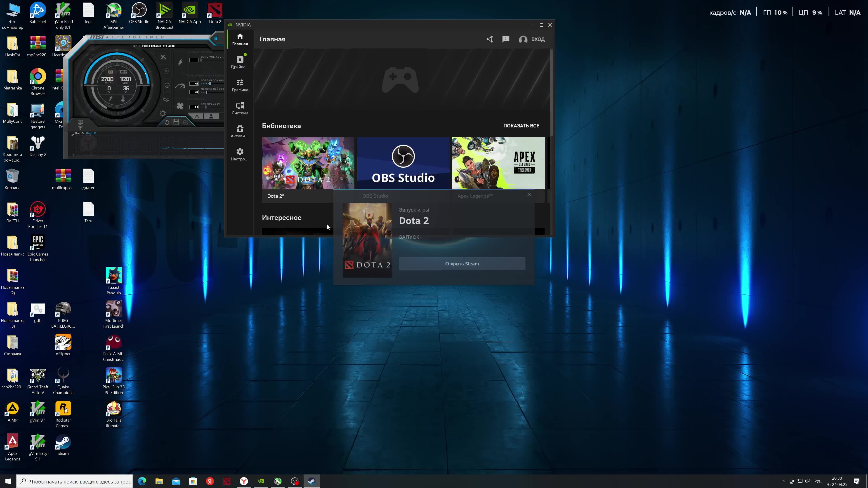Open the System sidebar item
Image resolution: width=868 pixels, height=488 pixels.
click(240, 108)
